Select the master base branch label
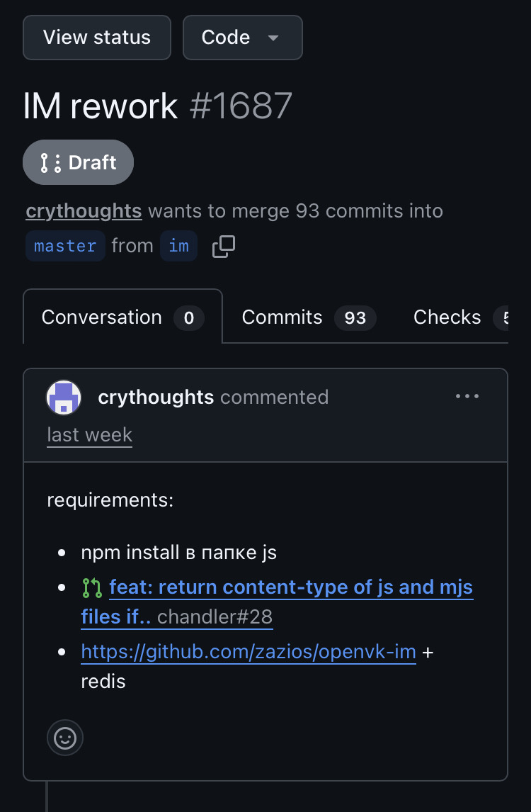 coord(65,246)
